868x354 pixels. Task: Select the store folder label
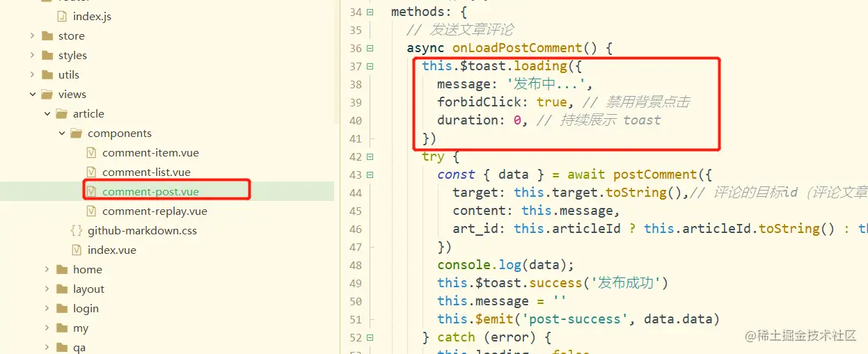[72, 36]
